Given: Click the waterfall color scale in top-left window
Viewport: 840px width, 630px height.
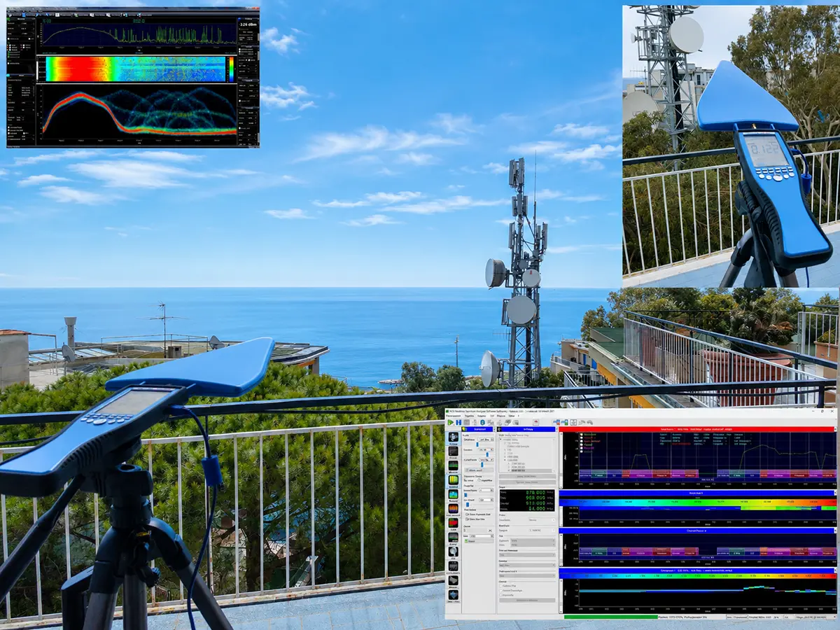Looking at the screenshot, I should [231, 69].
